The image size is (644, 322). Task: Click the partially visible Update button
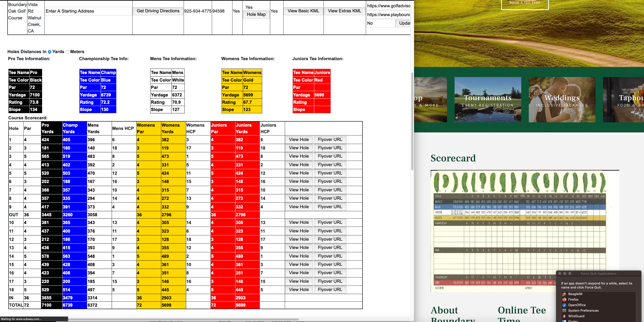[x=403, y=23]
